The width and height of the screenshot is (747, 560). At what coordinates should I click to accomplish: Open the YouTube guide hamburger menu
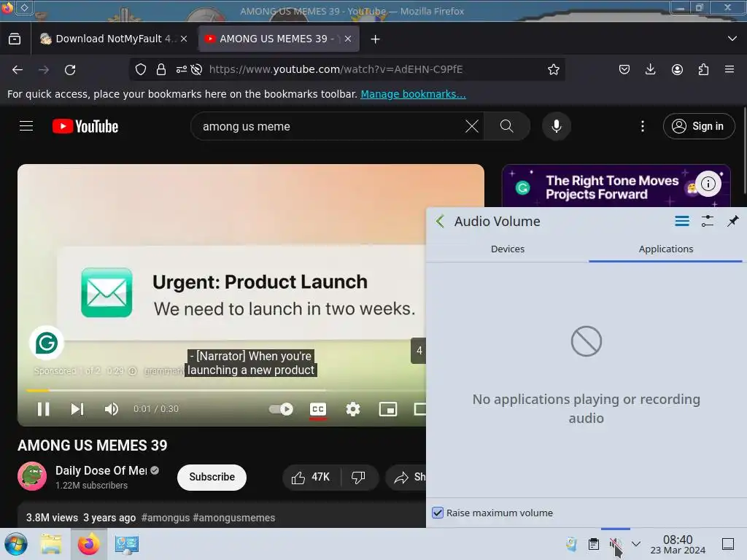26,126
